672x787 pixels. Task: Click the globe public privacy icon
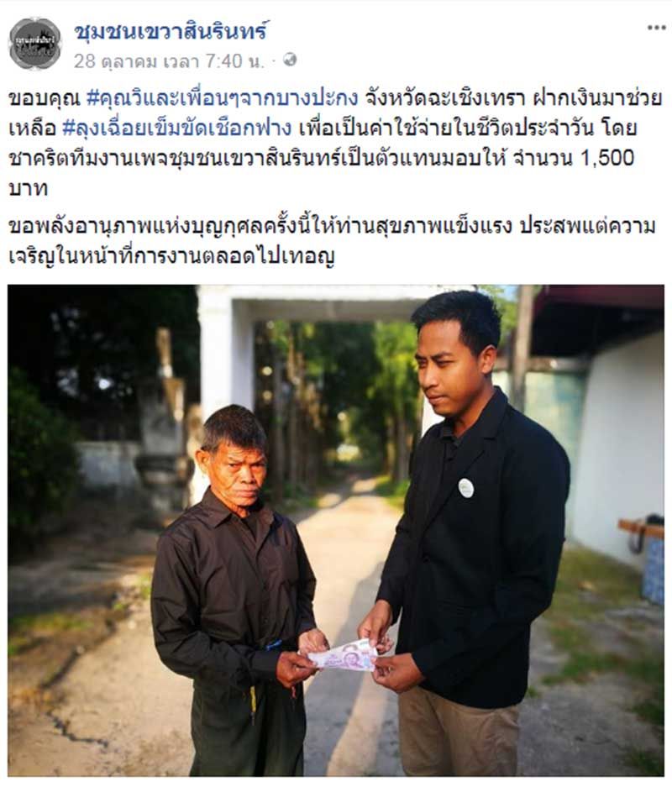pyautogui.click(x=290, y=60)
